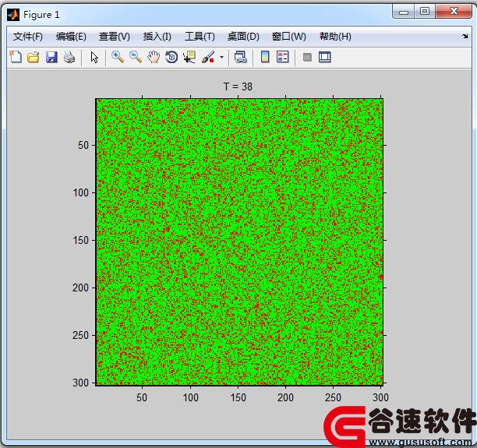This screenshot has height=448, width=477.
Task: Insert Legend using toolbar icon
Action: (x=283, y=57)
